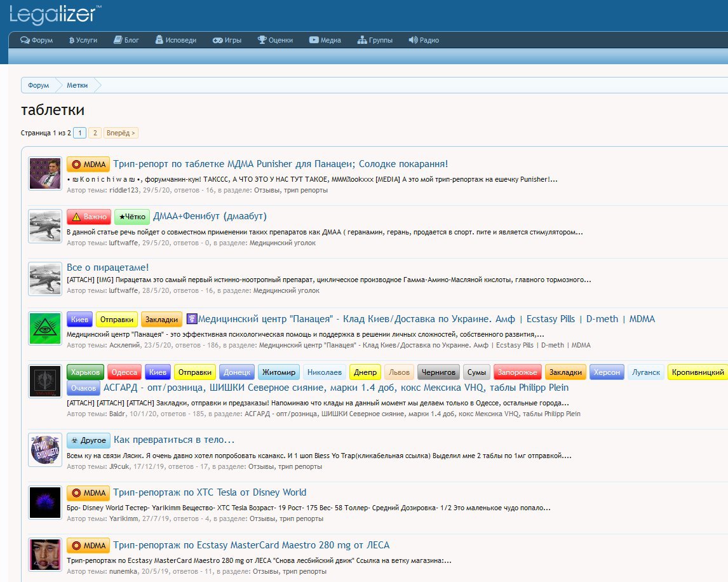Open luftwaffe avatar beside ДМАА+Фенибут thread
The image size is (728, 582).
45,226
